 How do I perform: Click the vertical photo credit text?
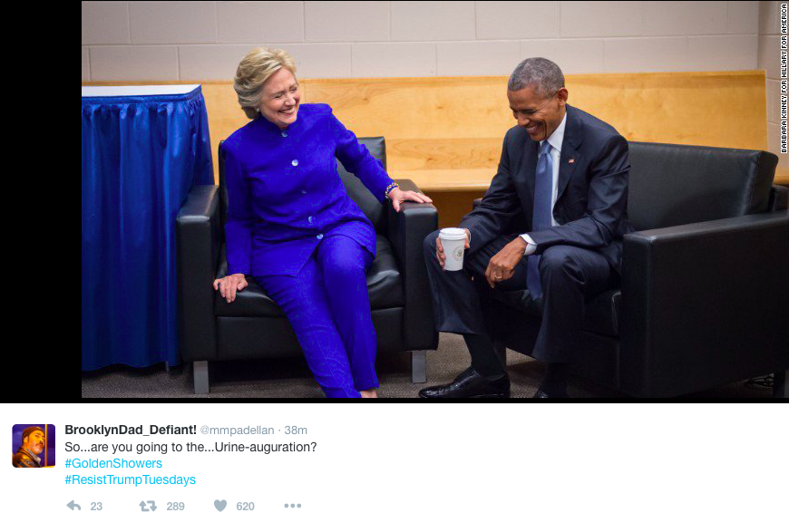click(784, 78)
